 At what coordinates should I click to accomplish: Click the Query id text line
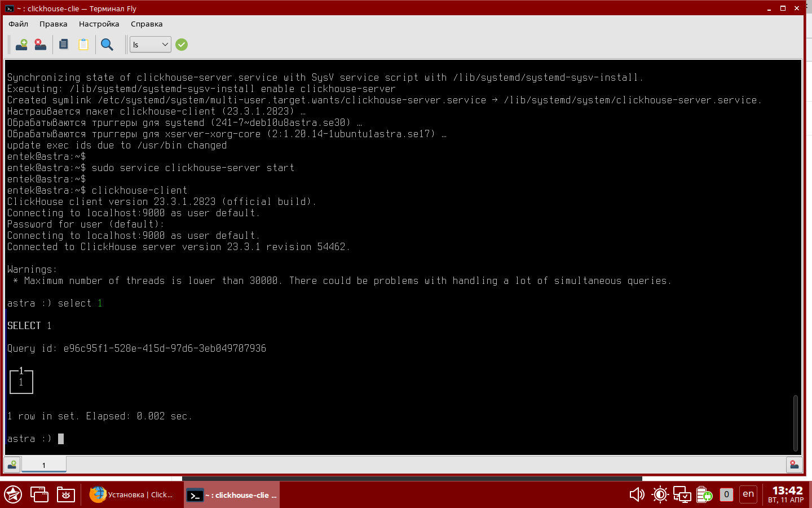click(136, 348)
